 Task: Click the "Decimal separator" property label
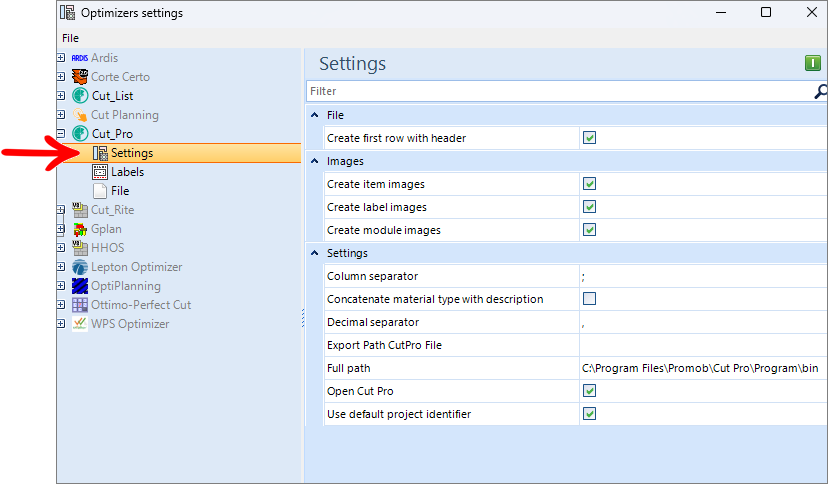tap(373, 322)
